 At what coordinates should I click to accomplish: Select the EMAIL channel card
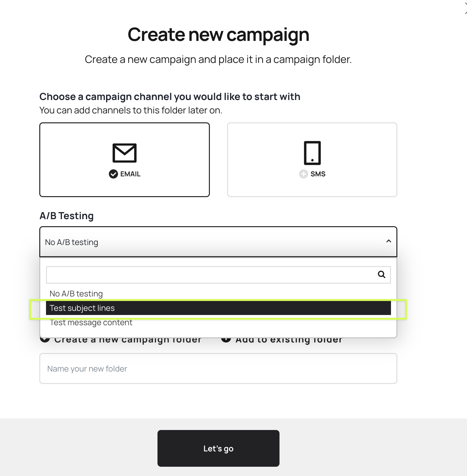125,160
